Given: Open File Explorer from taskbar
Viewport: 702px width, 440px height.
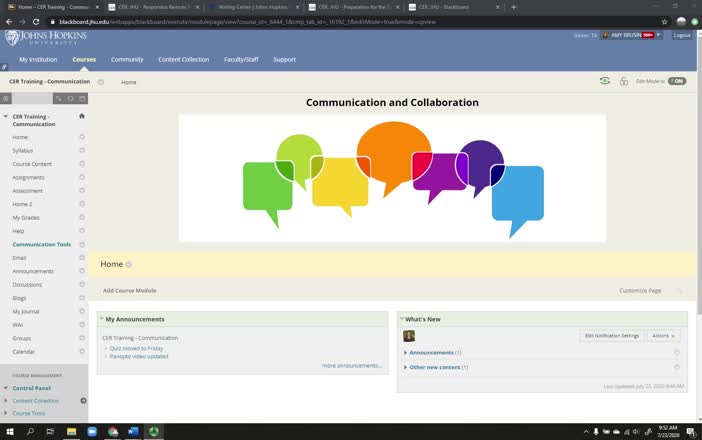Looking at the screenshot, I should tap(71, 431).
